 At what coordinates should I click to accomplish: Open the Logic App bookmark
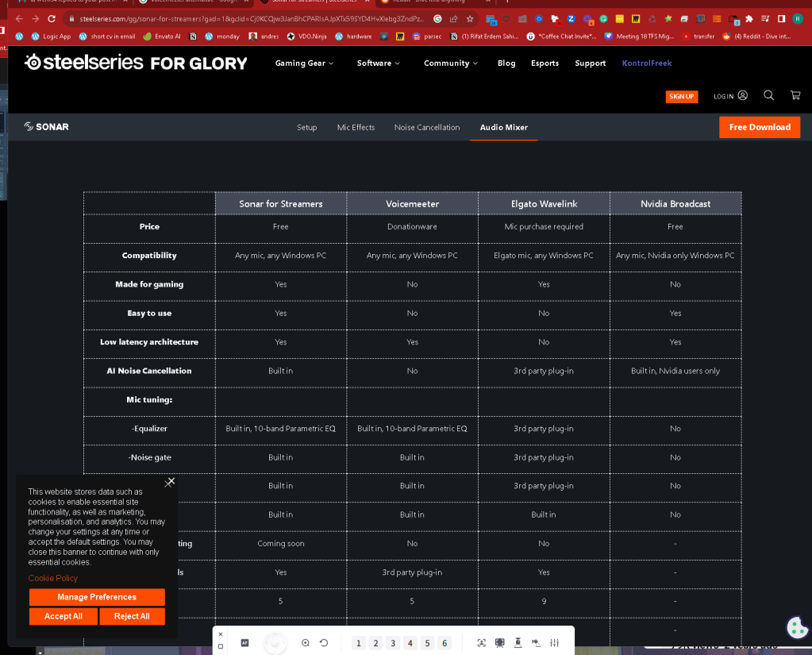(x=51, y=37)
